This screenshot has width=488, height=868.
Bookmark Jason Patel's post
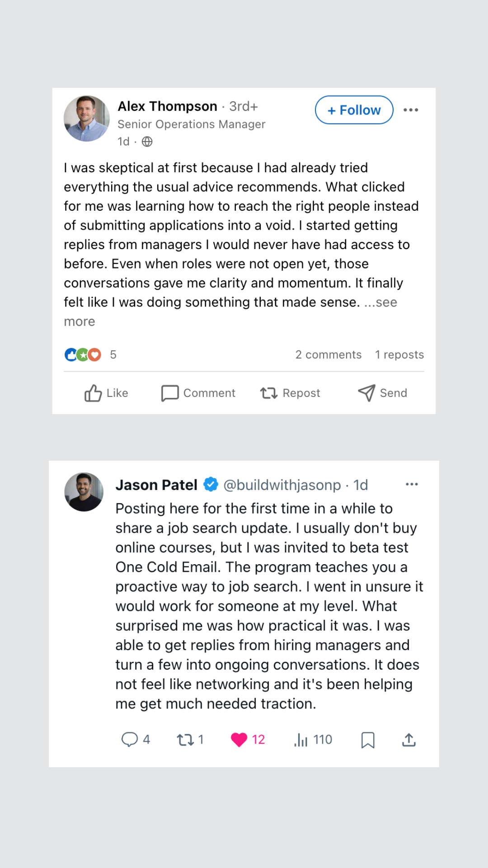pyautogui.click(x=368, y=740)
